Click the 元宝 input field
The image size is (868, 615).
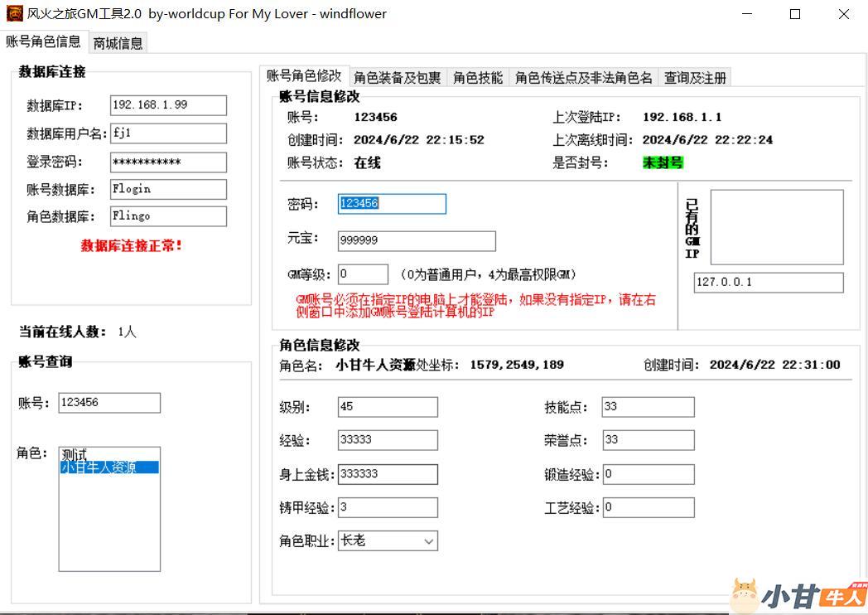coord(417,240)
